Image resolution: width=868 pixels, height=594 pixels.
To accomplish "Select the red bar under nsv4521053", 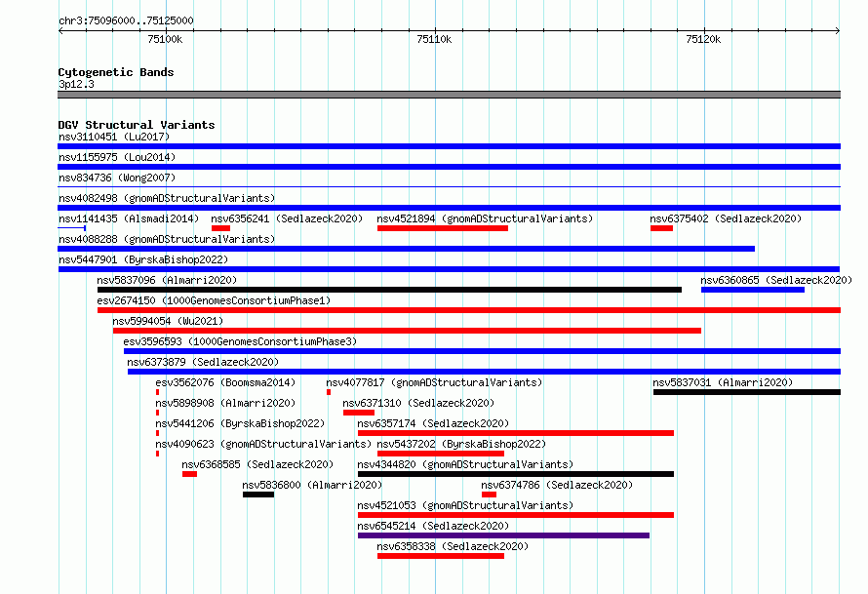I will pyautogui.click(x=516, y=515).
